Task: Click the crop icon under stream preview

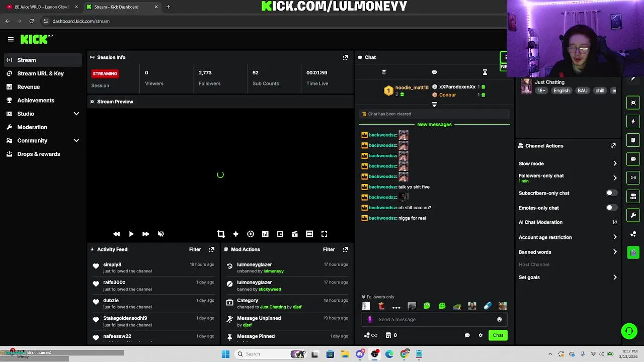Action: point(221,234)
